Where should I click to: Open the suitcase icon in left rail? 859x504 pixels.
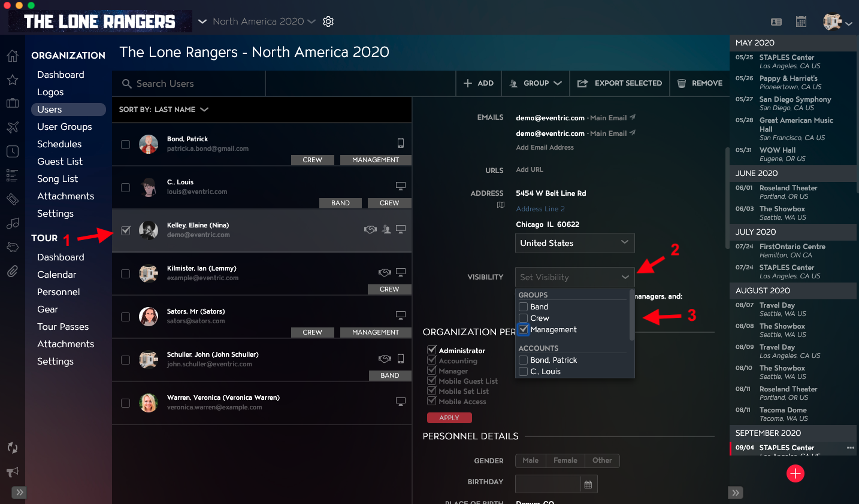point(12,103)
